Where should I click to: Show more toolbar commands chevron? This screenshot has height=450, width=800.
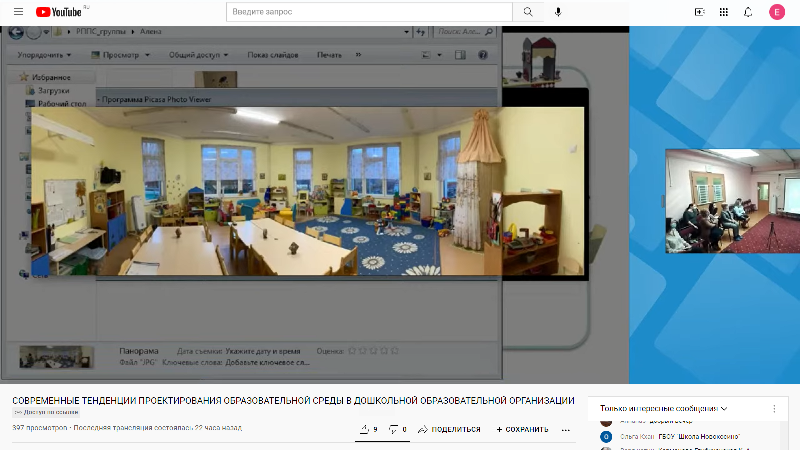pyautogui.click(x=358, y=55)
